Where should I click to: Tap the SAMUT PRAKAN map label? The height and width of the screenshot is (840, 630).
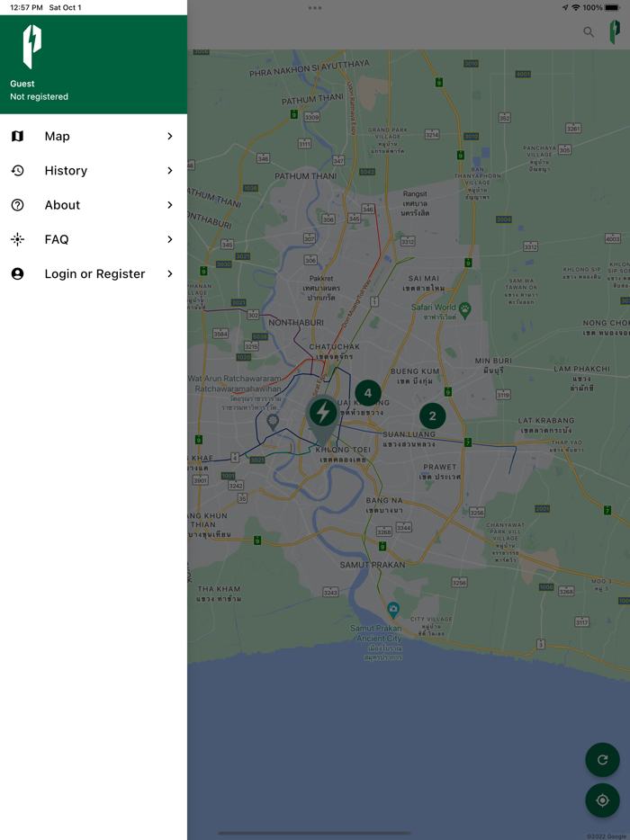373,565
